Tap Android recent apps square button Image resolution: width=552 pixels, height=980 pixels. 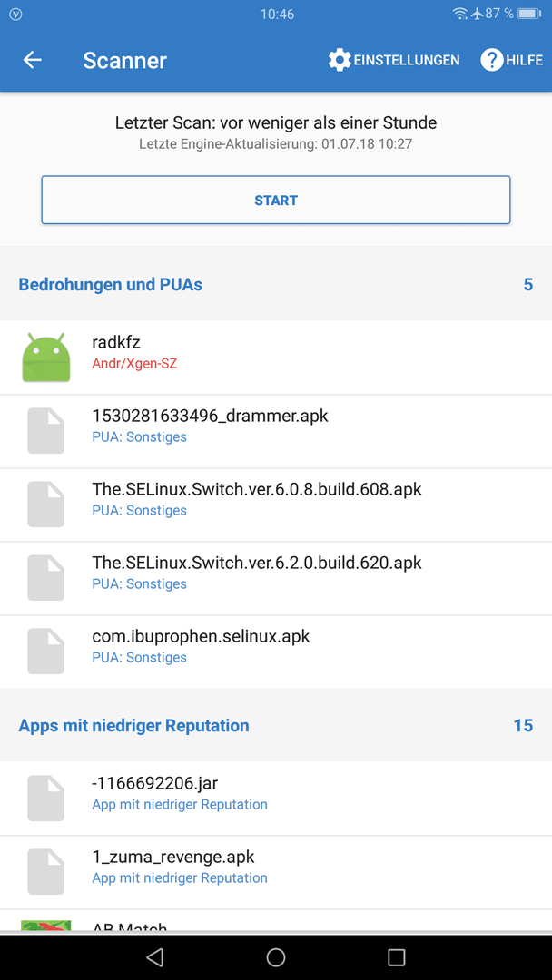[x=397, y=957]
